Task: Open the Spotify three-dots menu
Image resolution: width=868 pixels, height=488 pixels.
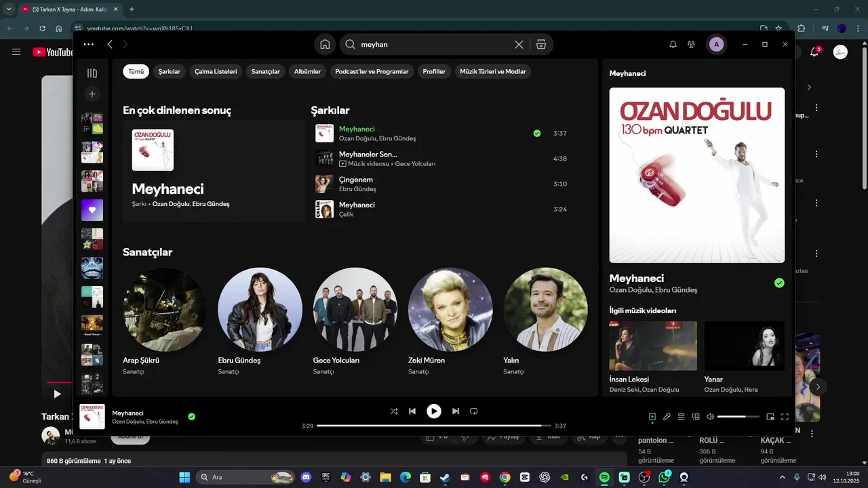Action: coord(89,44)
